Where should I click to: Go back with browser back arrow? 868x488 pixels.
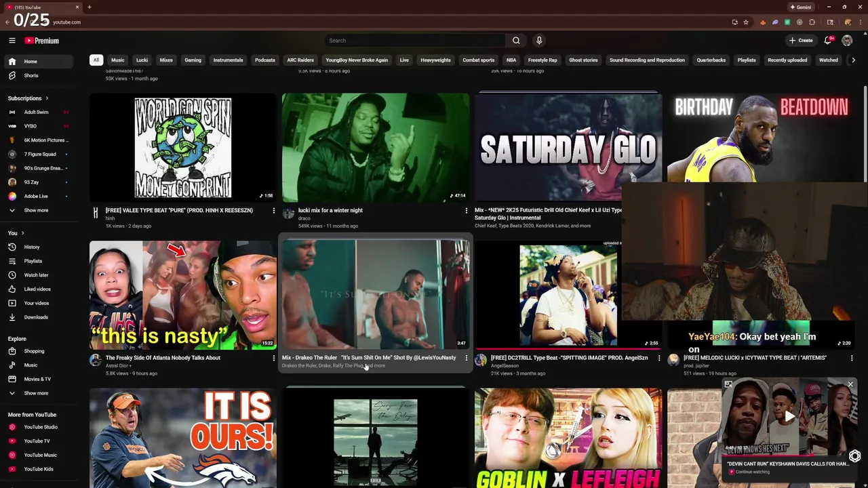7,22
